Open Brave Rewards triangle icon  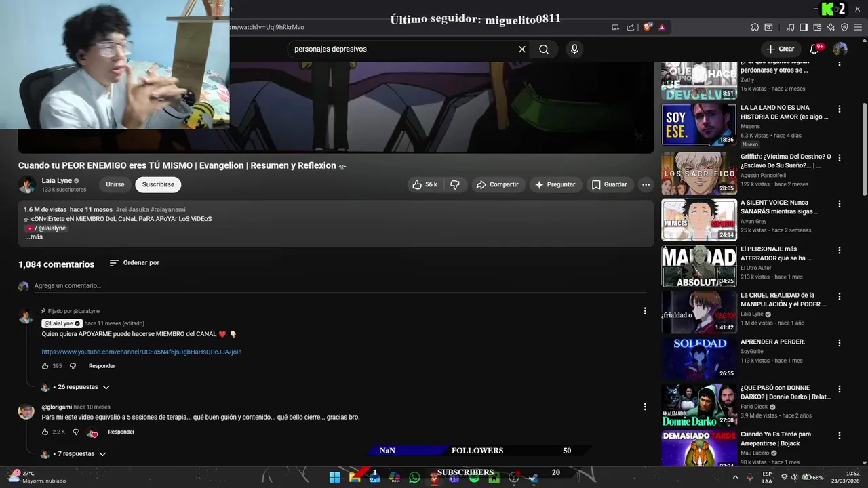pos(662,27)
